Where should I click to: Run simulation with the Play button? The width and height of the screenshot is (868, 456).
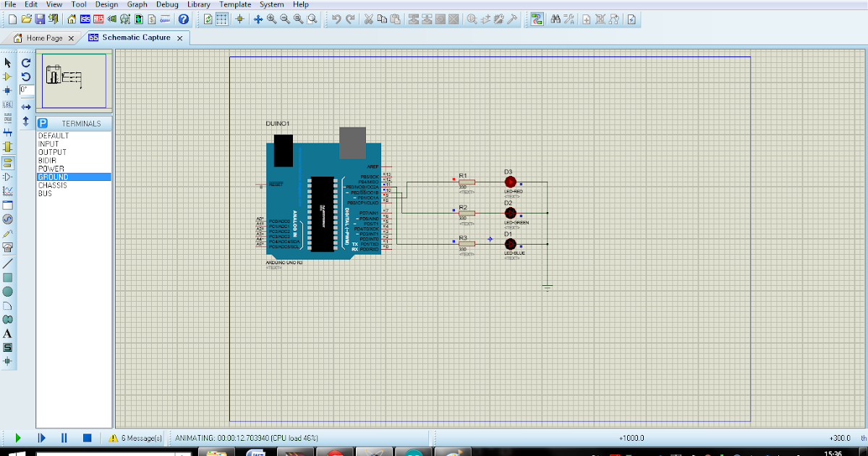(18, 438)
